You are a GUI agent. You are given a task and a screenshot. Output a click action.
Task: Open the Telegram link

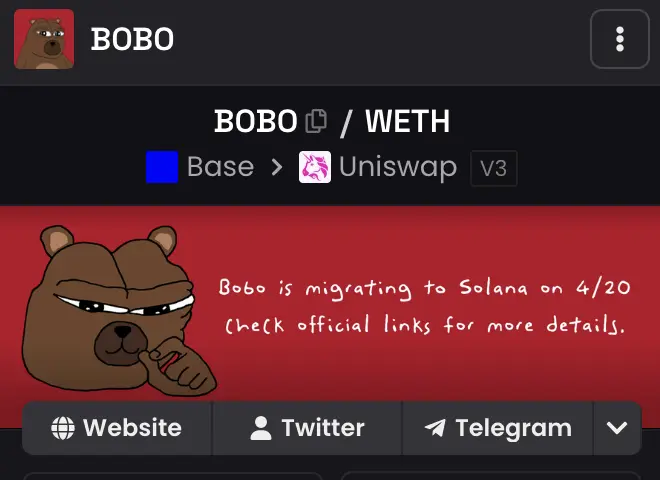[498, 428]
